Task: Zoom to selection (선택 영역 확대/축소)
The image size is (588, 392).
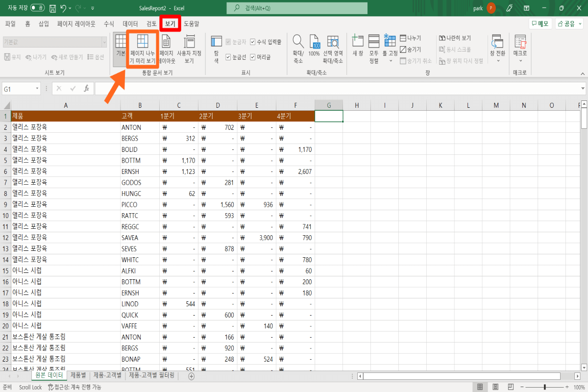Action: pyautogui.click(x=333, y=49)
